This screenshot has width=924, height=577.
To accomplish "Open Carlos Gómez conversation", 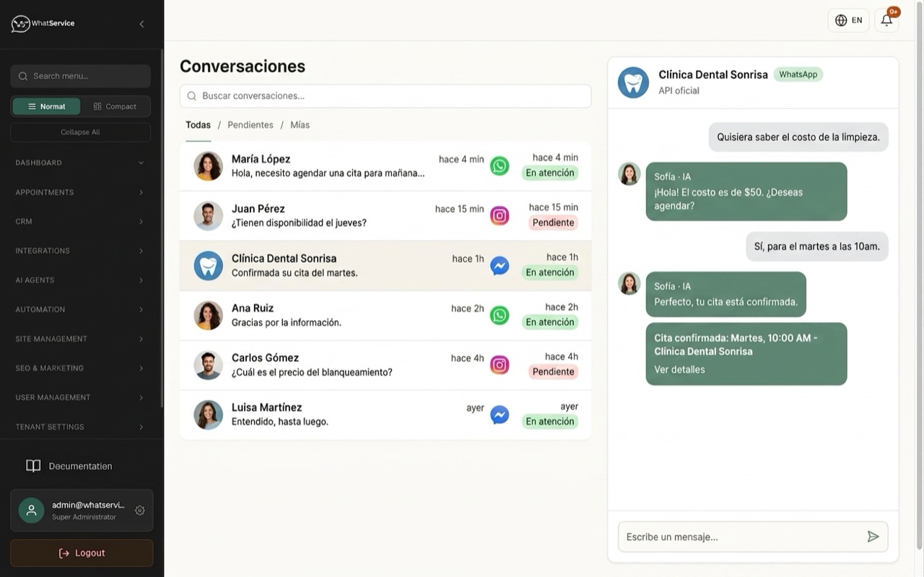I will (x=385, y=365).
